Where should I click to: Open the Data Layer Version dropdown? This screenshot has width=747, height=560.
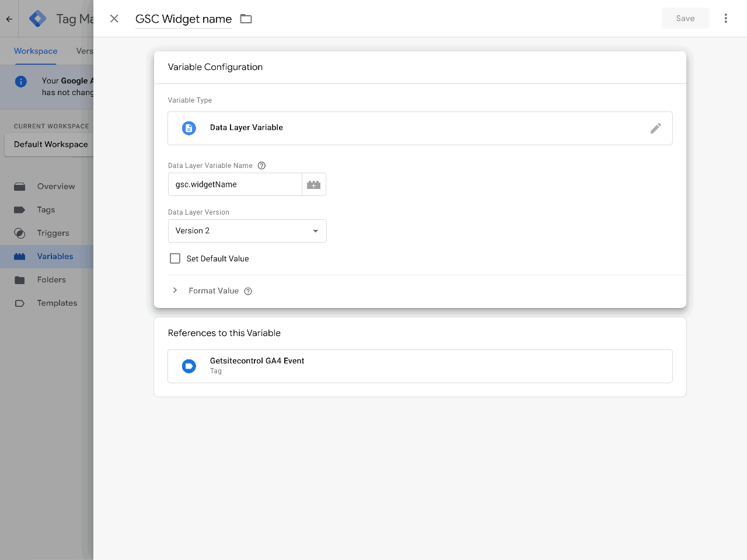coord(247,231)
